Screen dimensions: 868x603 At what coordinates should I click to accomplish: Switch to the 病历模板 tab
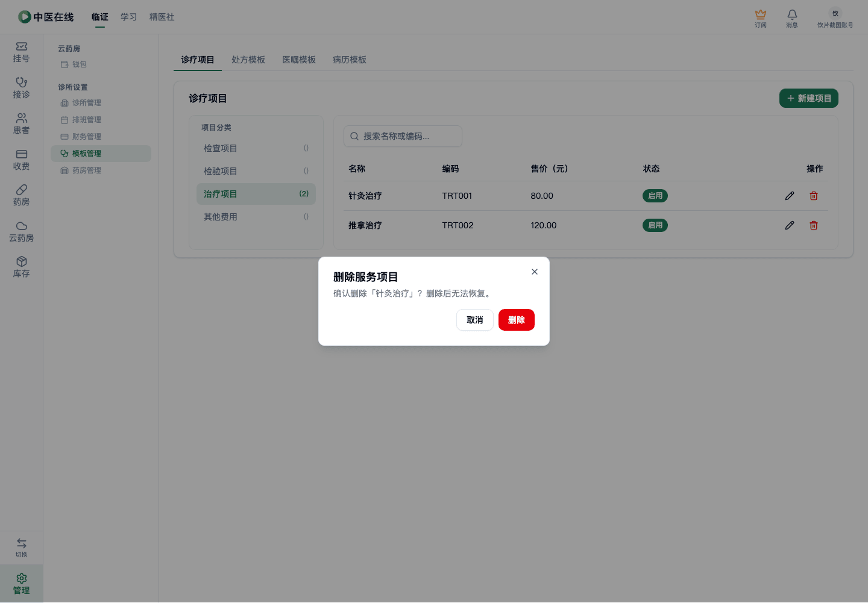pos(350,60)
